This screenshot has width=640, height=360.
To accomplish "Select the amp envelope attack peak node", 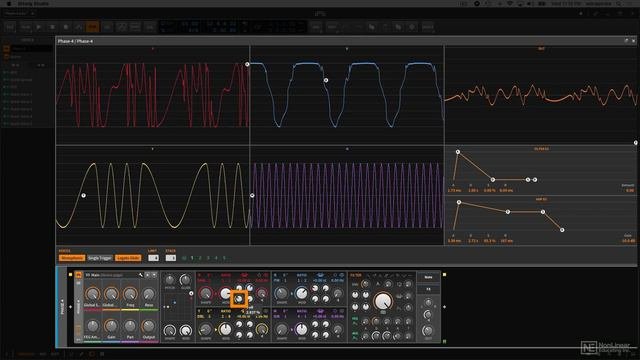I will [x=459, y=202].
